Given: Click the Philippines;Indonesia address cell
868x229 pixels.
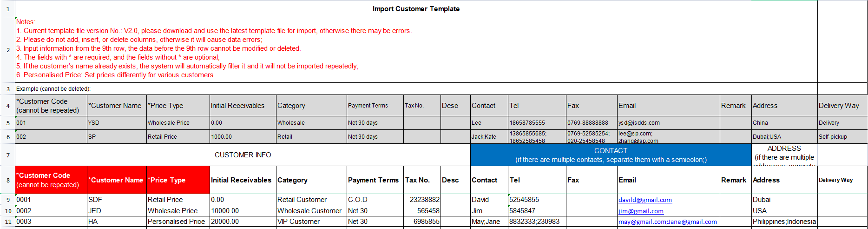Looking at the screenshot, I should 784,222.
